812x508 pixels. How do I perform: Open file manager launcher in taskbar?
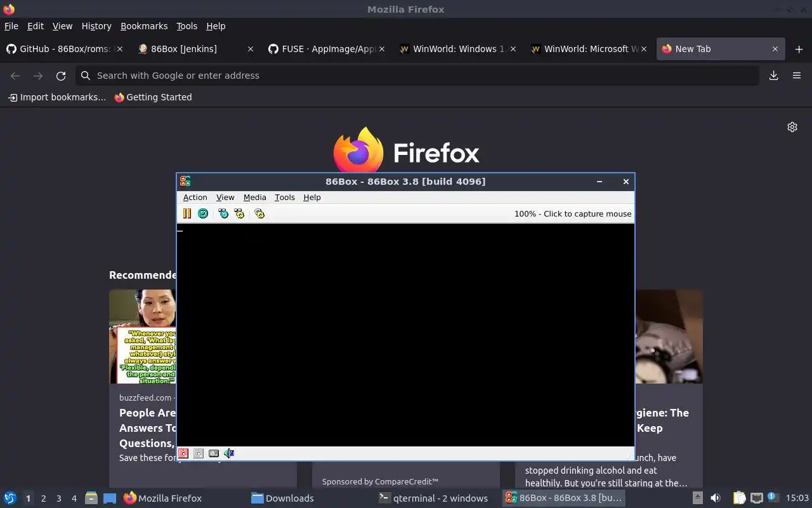[x=91, y=498]
